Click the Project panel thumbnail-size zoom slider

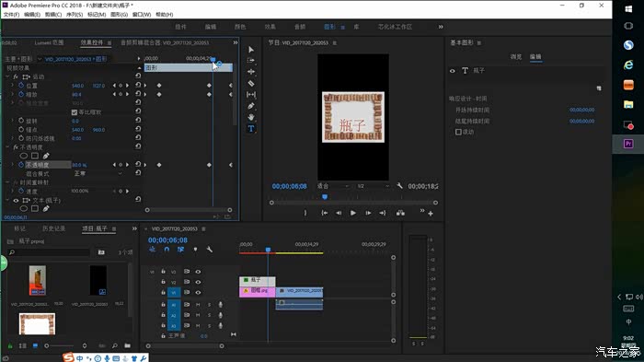(60, 345)
